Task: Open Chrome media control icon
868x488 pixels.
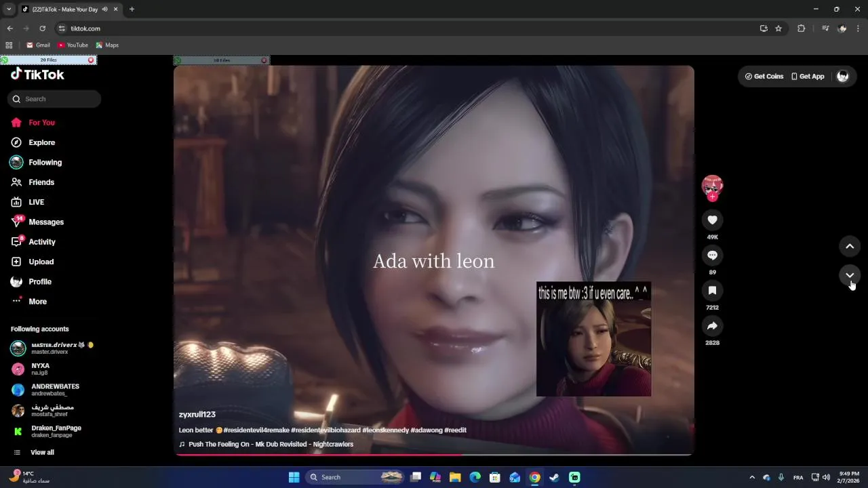Action: (x=825, y=28)
